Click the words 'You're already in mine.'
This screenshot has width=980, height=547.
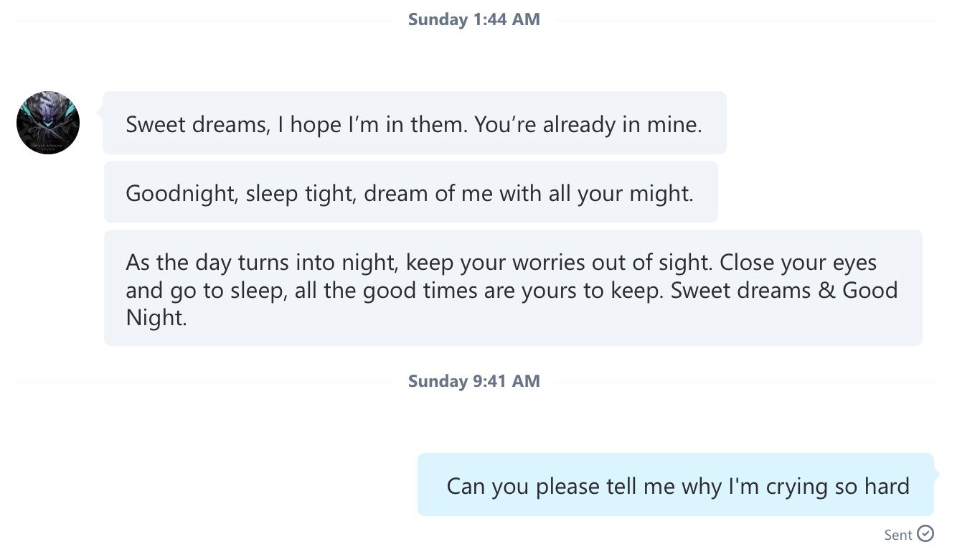pyautogui.click(x=588, y=124)
